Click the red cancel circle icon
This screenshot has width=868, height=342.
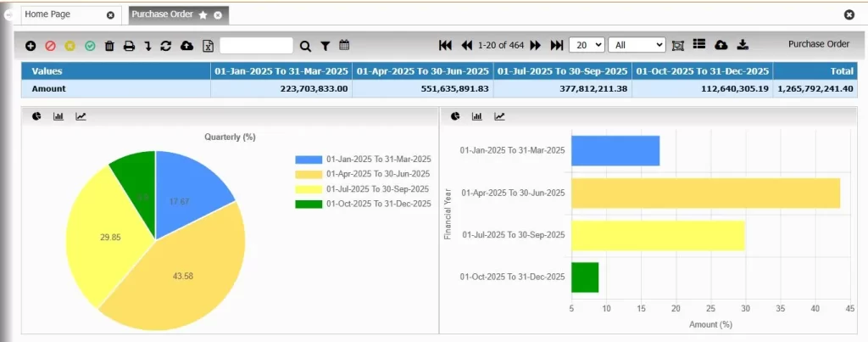click(50, 45)
